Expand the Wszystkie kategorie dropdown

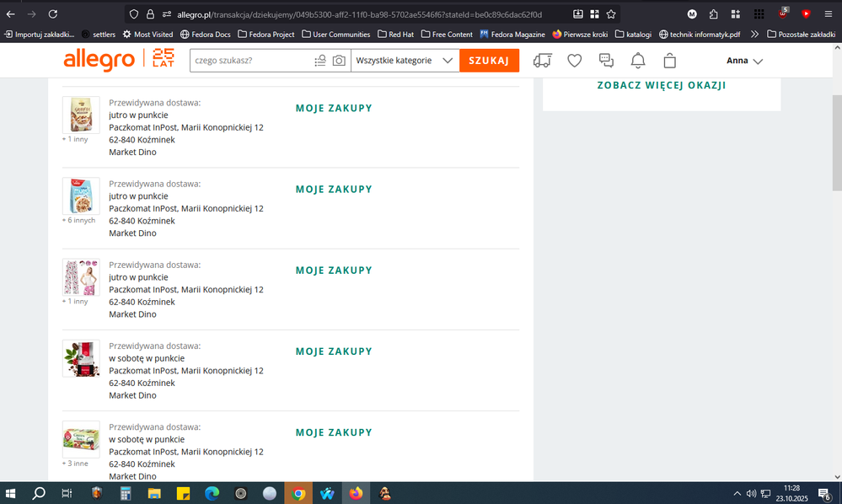405,61
